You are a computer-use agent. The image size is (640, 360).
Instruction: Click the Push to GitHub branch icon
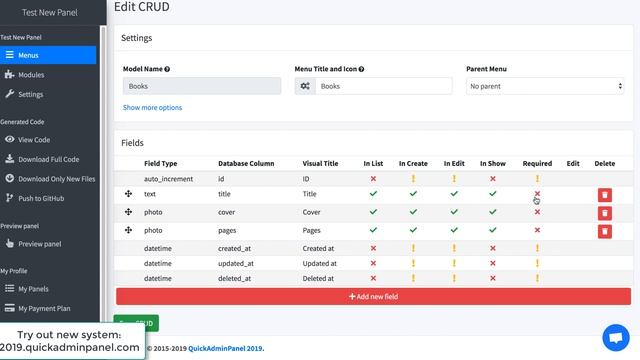pyautogui.click(x=9, y=198)
